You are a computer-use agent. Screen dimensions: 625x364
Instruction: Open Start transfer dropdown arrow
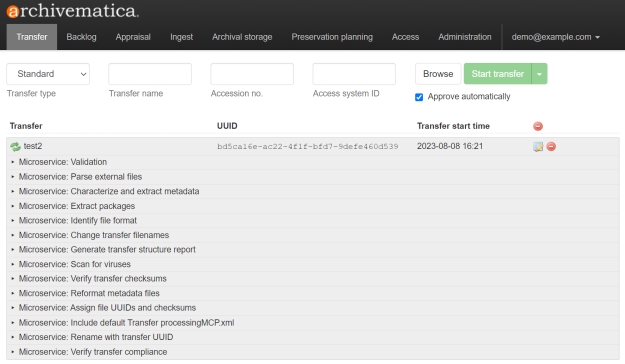click(x=539, y=74)
